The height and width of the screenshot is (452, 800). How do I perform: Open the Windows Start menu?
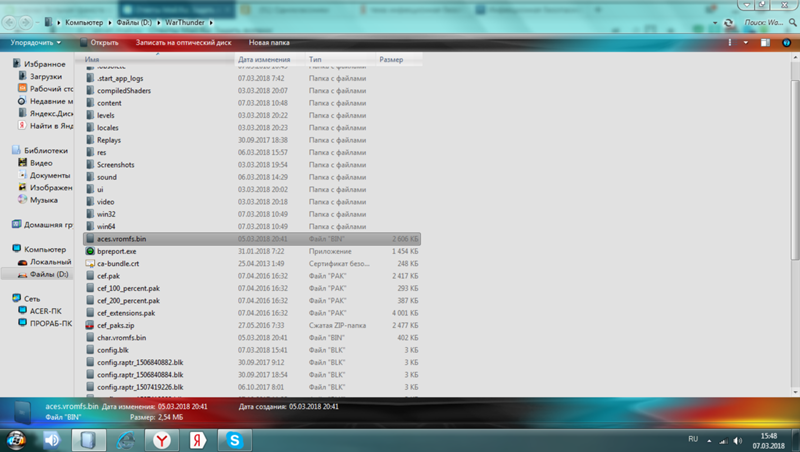click(x=17, y=439)
